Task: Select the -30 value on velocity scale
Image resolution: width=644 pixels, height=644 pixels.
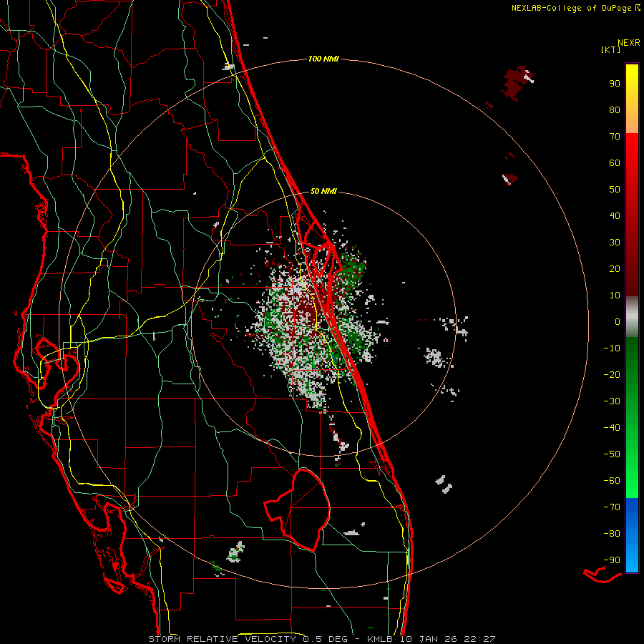Action: tap(612, 401)
